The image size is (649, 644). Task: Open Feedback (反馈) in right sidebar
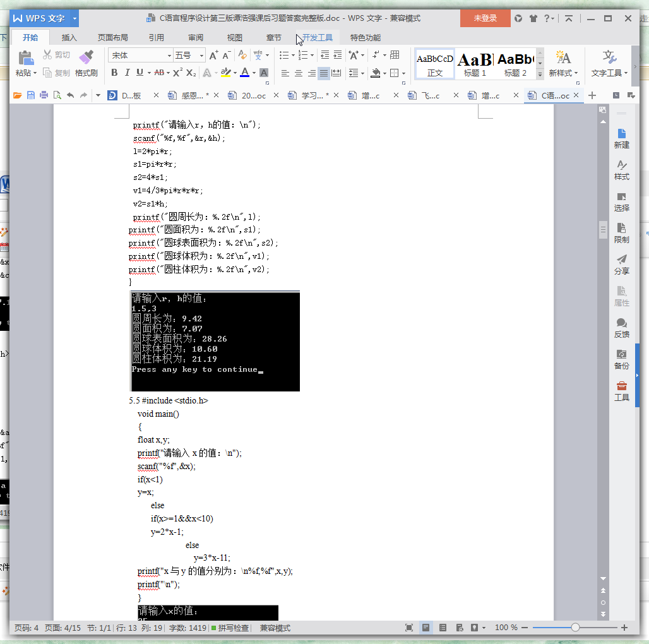tap(621, 328)
